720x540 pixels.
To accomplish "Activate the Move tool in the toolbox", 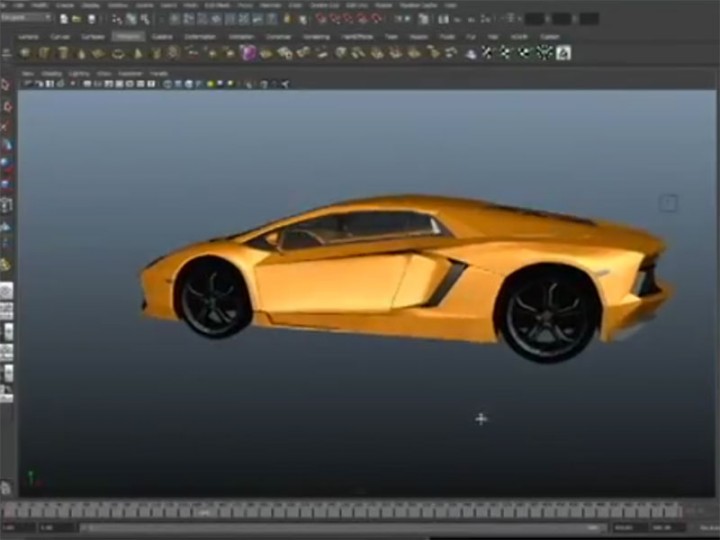I will [x=6, y=145].
